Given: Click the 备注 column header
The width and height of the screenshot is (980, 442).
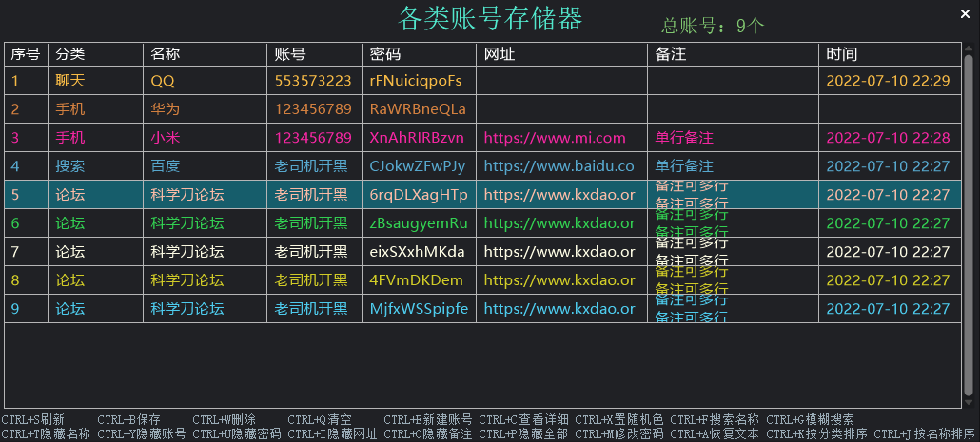Looking at the screenshot, I should click(734, 54).
